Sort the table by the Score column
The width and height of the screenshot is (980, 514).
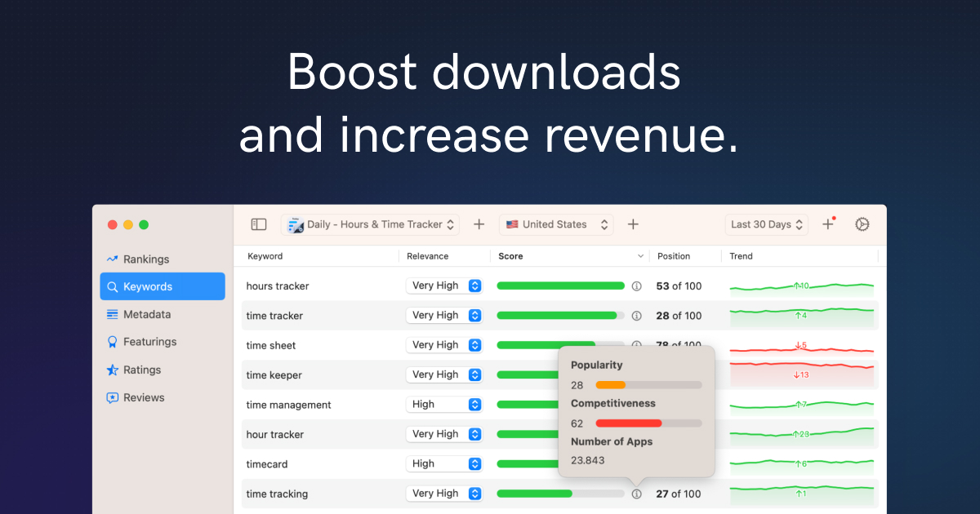[510, 255]
